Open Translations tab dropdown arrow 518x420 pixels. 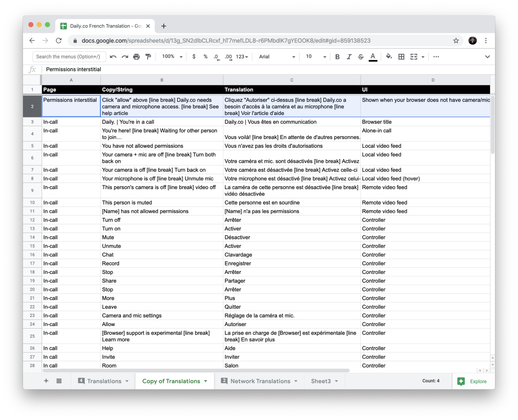127,381
